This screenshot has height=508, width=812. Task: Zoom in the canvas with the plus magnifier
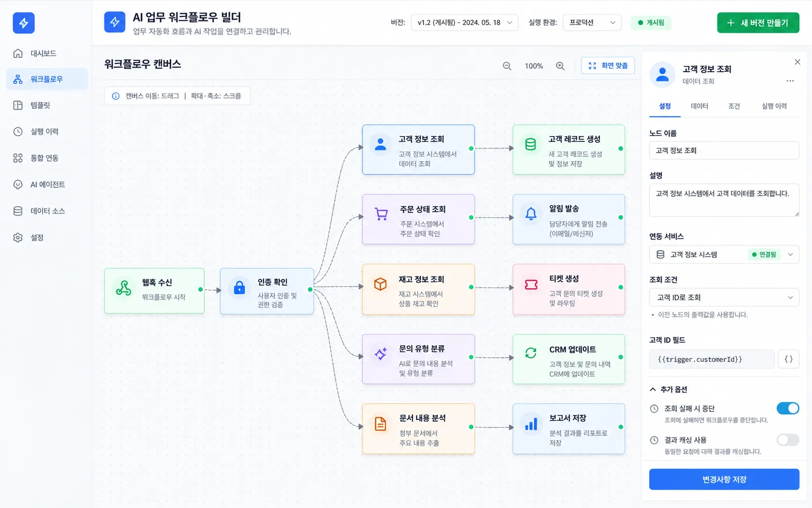pyautogui.click(x=560, y=66)
